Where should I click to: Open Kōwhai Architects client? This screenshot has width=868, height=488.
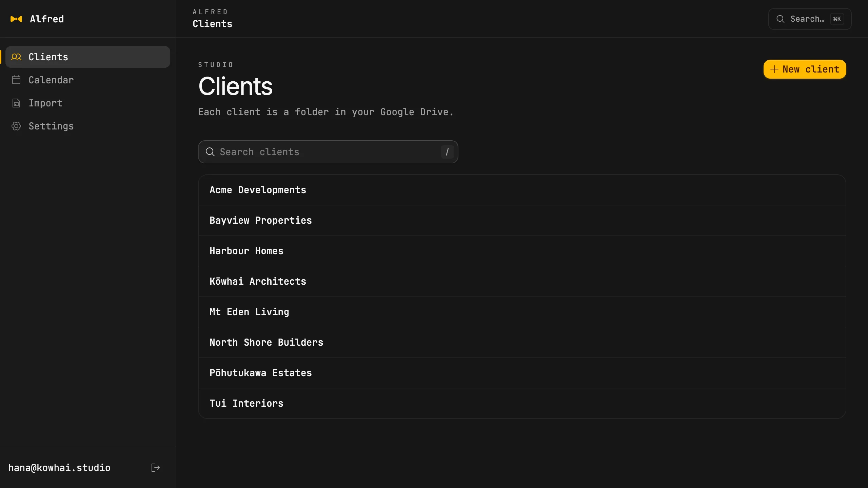(x=522, y=281)
